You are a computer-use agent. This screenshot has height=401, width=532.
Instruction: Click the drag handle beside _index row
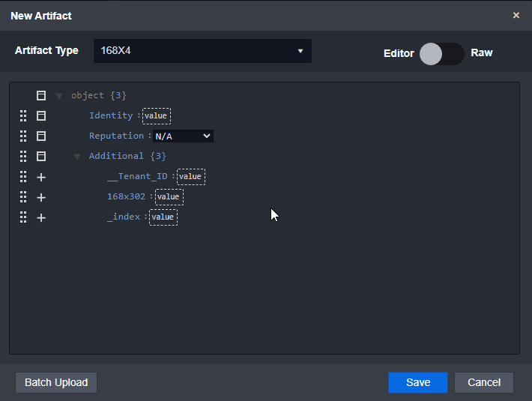click(x=23, y=217)
